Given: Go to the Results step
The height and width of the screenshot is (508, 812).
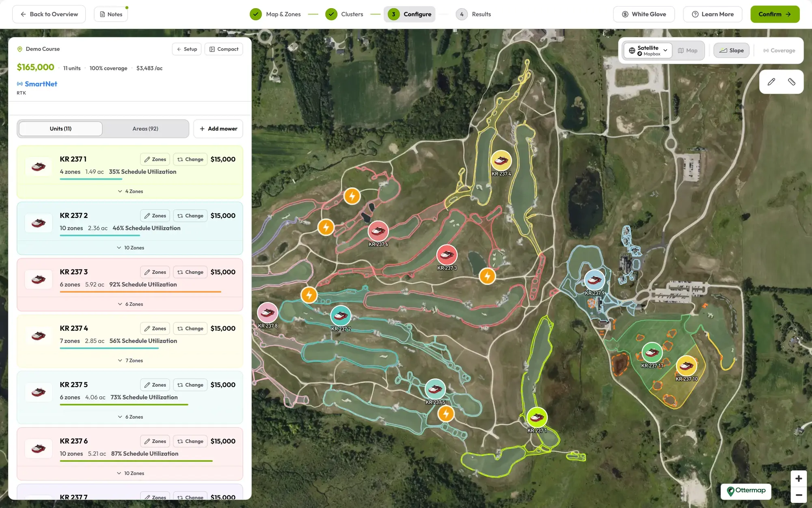Looking at the screenshot, I should pyautogui.click(x=473, y=14).
